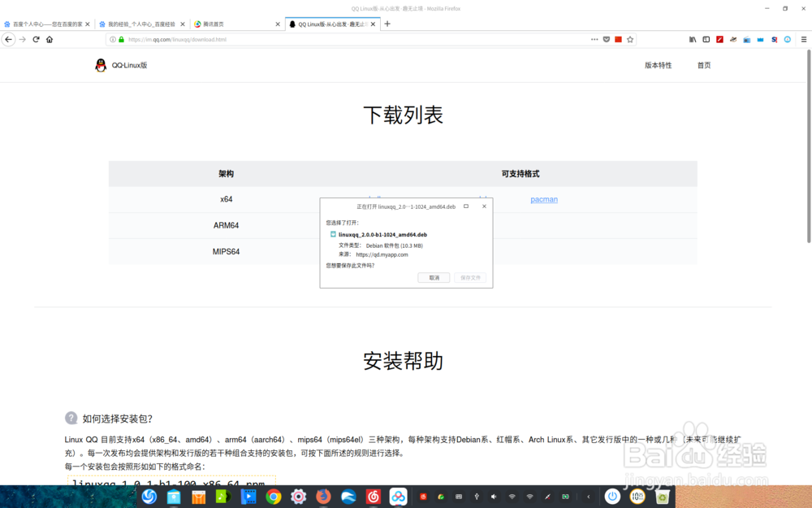The image size is (812, 508).
Task: Click the Firefox icon in the dock
Action: (x=323, y=497)
